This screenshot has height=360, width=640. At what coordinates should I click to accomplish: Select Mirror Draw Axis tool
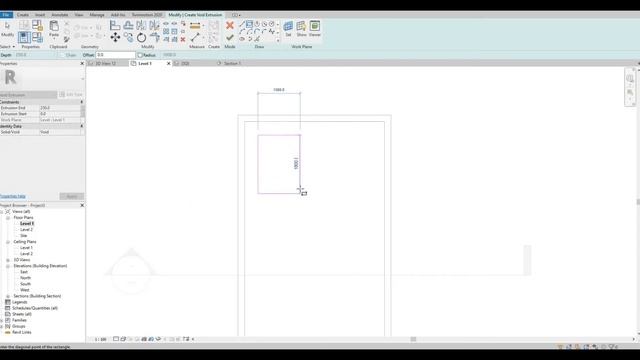(x=154, y=25)
